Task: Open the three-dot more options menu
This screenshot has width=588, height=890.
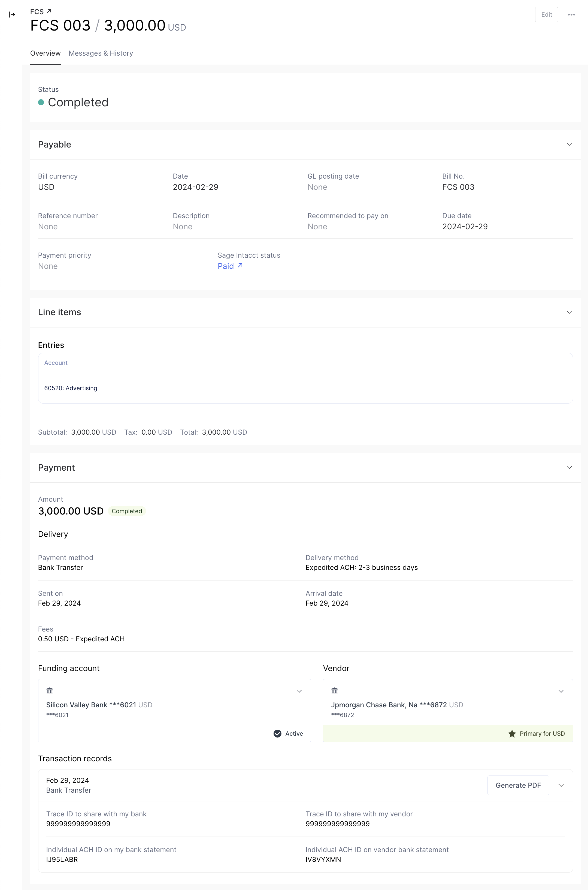Action: click(571, 15)
